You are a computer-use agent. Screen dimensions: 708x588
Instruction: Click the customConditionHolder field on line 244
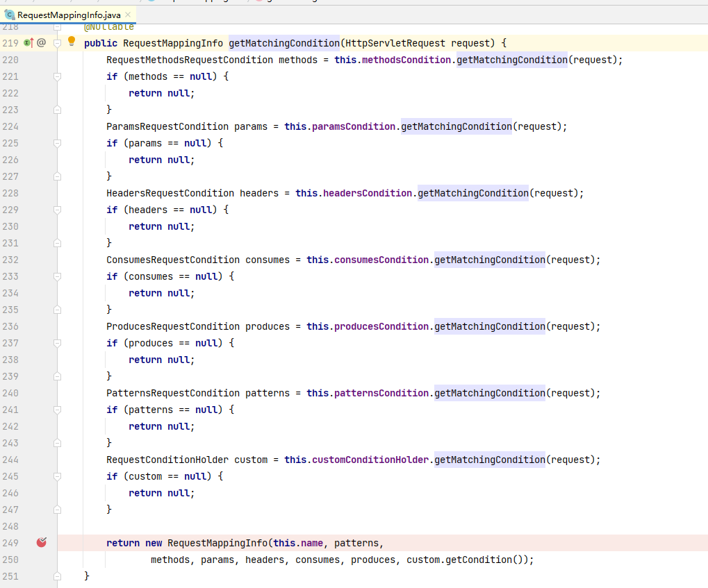coord(370,460)
